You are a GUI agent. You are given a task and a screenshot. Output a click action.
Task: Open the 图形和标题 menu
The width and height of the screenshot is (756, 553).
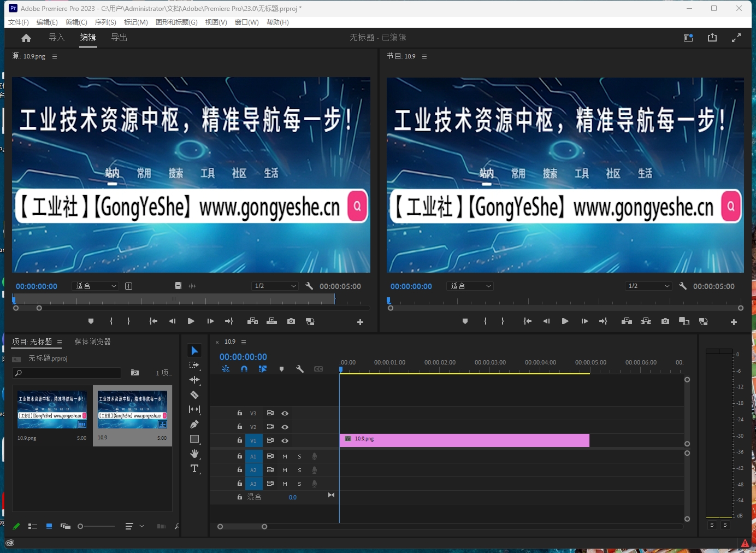tap(176, 22)
